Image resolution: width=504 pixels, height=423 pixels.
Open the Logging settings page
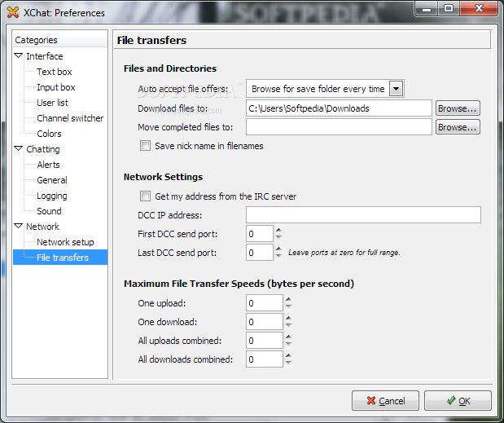click(52, 196)
